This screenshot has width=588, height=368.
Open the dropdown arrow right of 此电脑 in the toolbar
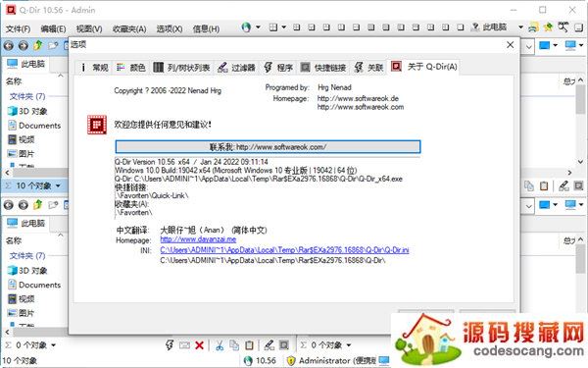point(520,27)
